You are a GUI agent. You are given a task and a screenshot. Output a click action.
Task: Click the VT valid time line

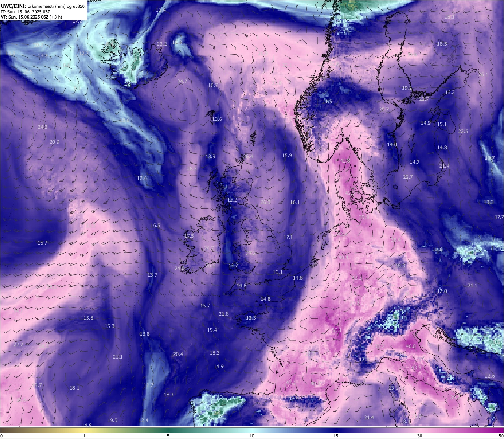coord(31,17)
